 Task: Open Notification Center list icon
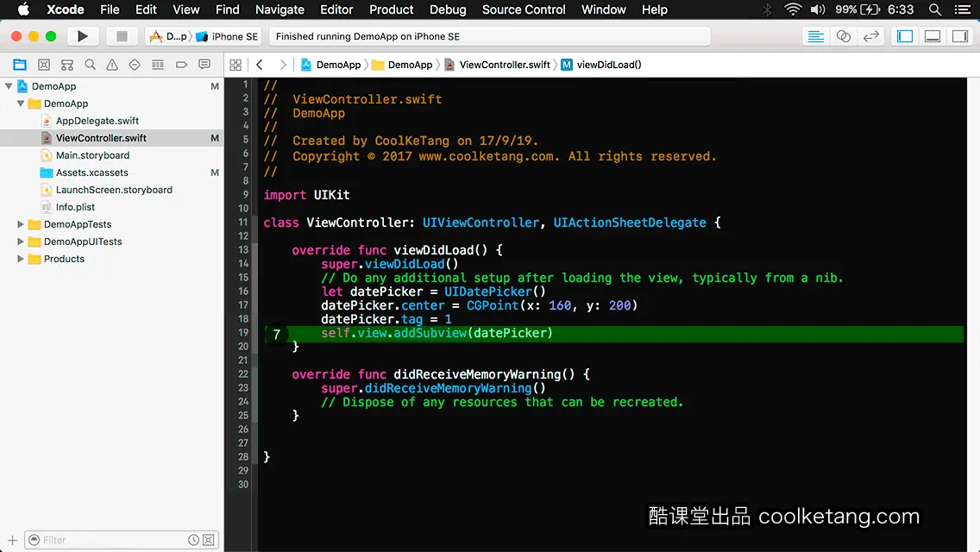(963, 9)
